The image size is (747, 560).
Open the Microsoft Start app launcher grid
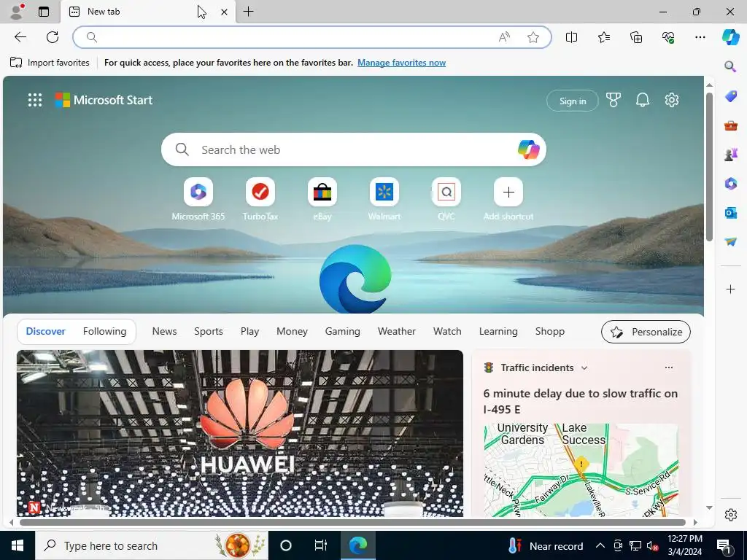click(x=35, y=100)
